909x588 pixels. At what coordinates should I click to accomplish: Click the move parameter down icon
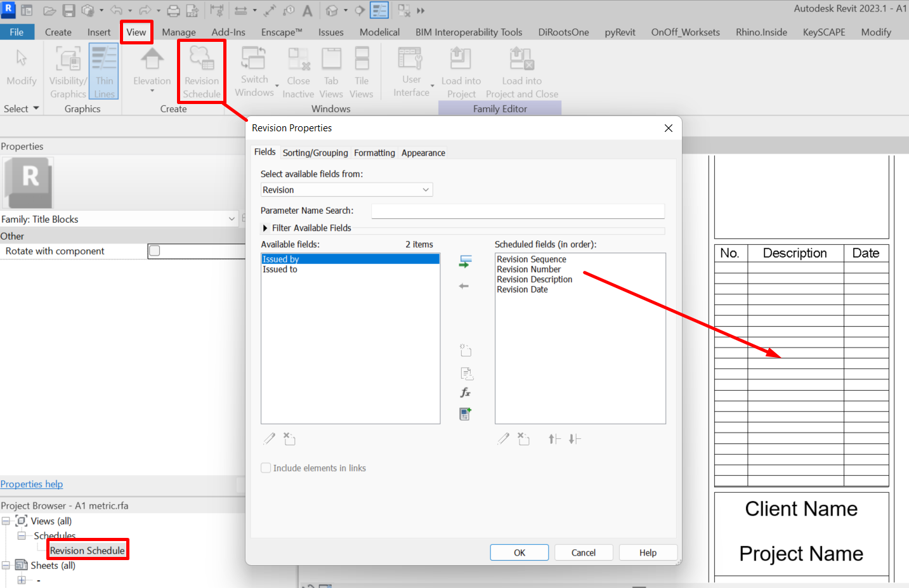575,439
